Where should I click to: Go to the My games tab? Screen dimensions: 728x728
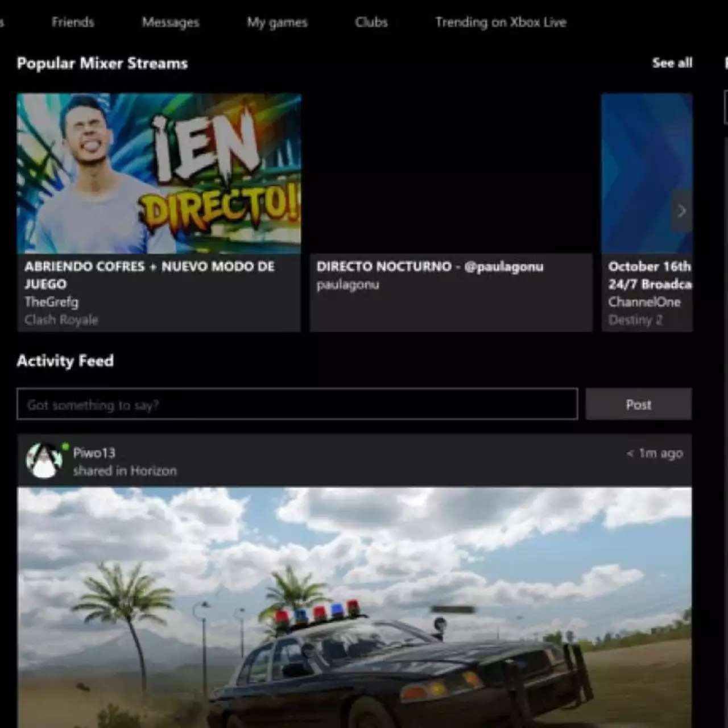coord(277,22)
